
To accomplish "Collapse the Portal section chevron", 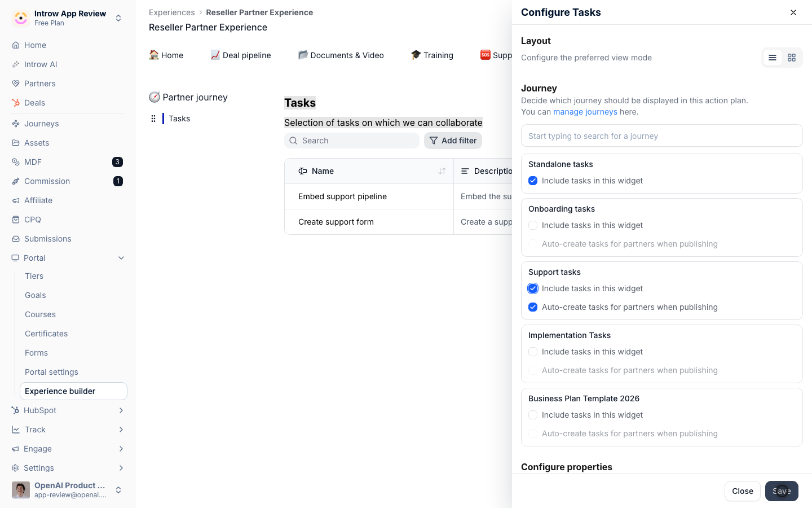I will tap(121, 258).
